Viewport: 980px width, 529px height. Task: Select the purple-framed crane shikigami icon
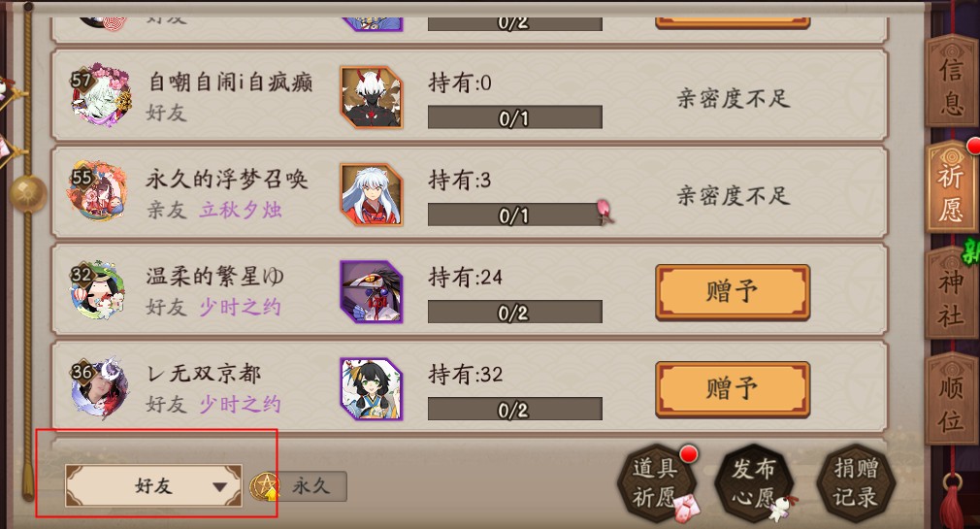point(372,292)
